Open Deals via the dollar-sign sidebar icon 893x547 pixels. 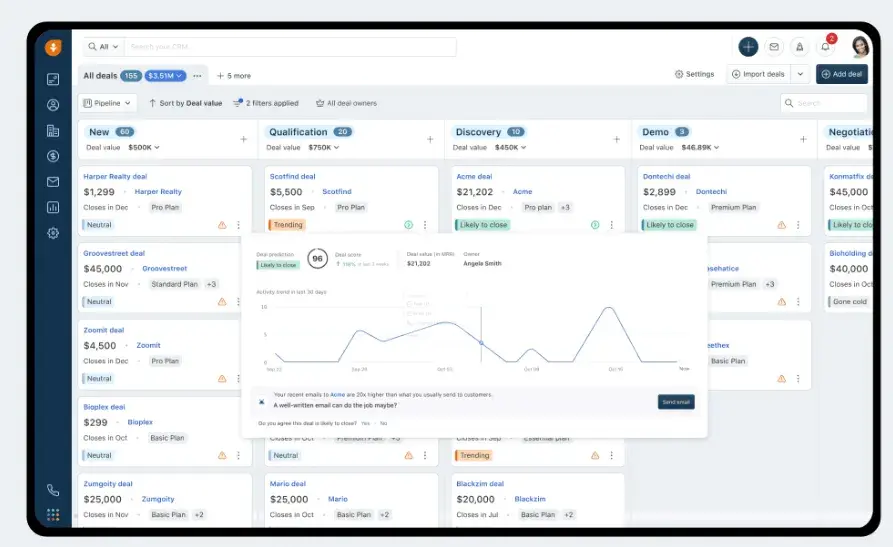tap(53, 156)
